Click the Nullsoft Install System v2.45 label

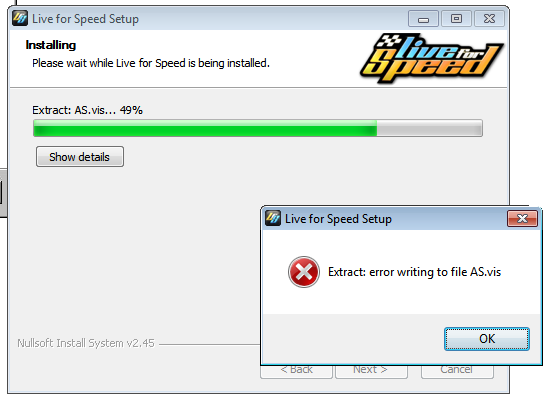(86, 343)
